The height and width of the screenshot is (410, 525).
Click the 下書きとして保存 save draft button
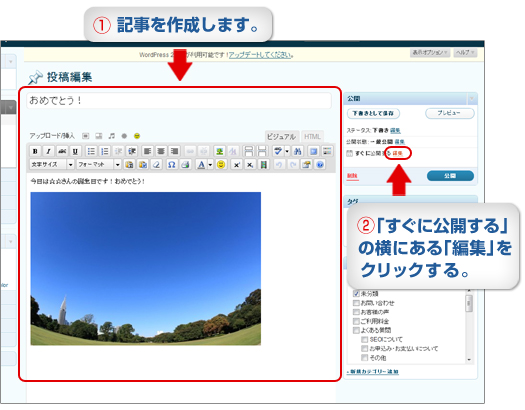click(373, 113)
